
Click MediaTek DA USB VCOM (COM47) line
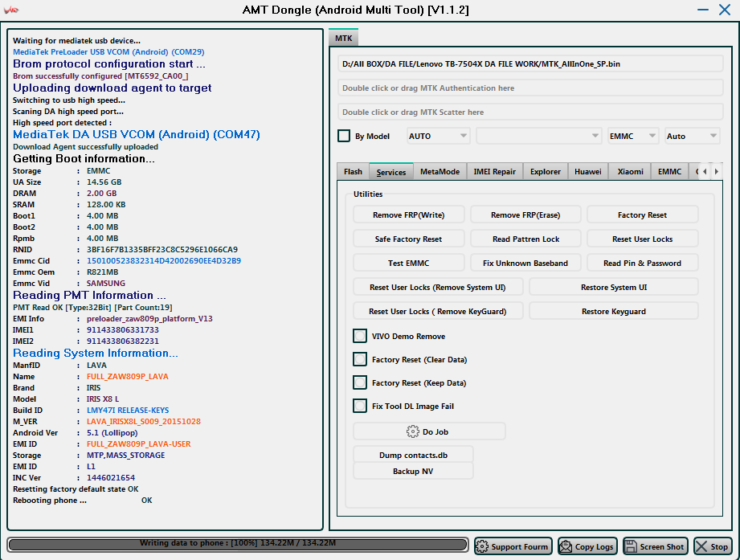point(137,134)
